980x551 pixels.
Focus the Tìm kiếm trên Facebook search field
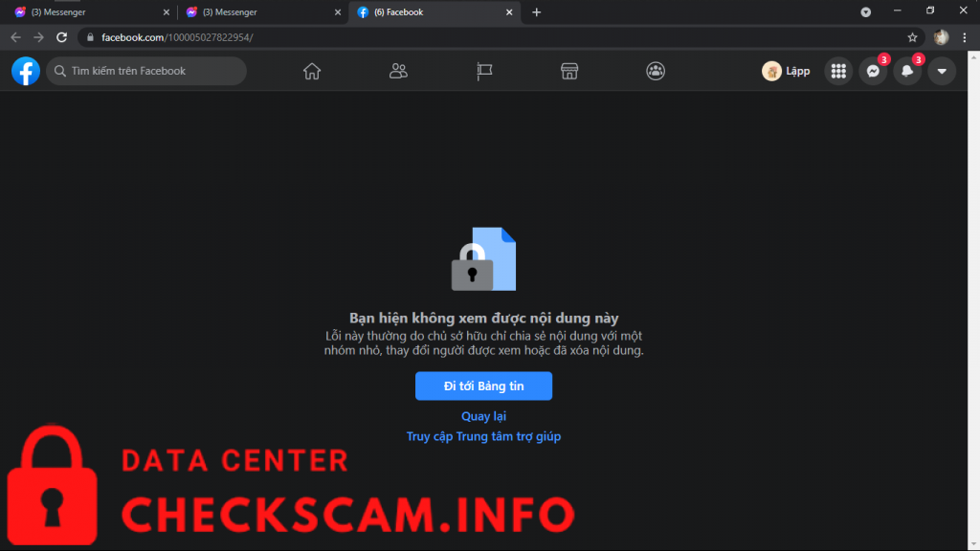click(146, 71)
